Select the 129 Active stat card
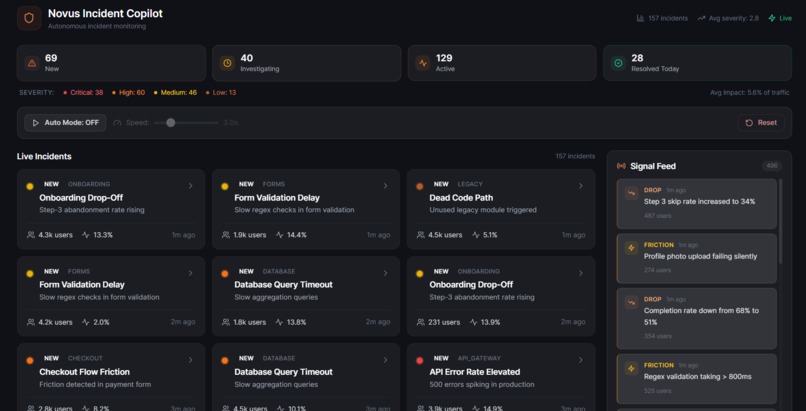 502,63
